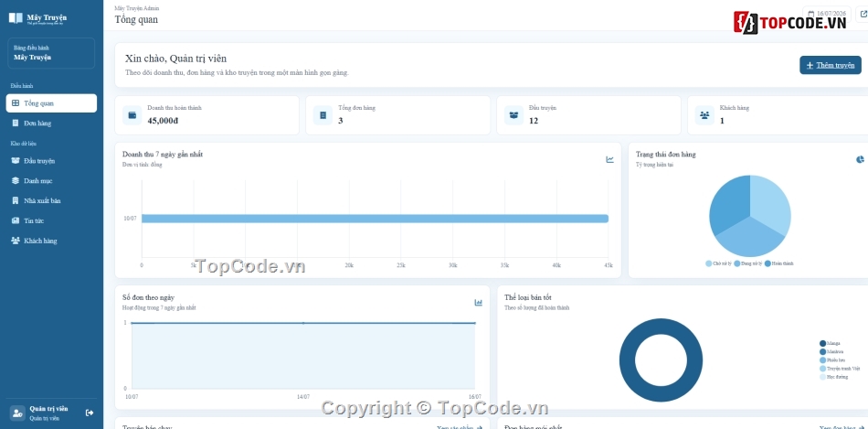Toggle the Manhwa legend entry

[x=831, y=352]
